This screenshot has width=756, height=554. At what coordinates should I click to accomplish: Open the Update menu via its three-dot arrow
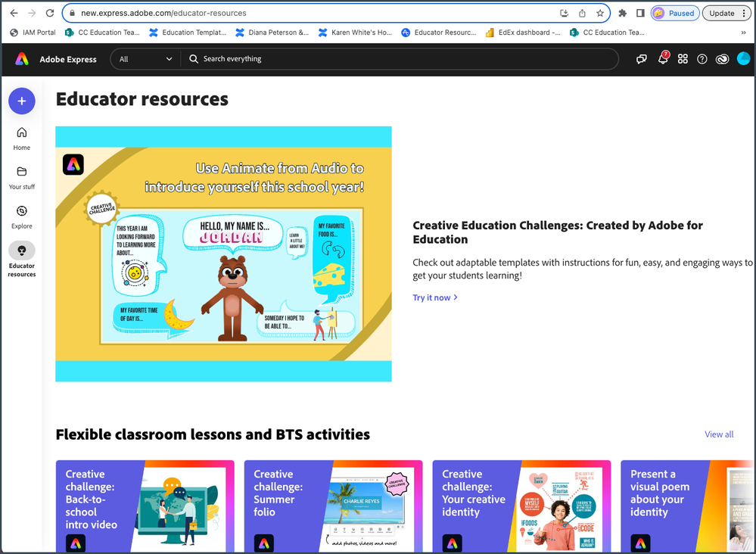(x=744, y=13)
